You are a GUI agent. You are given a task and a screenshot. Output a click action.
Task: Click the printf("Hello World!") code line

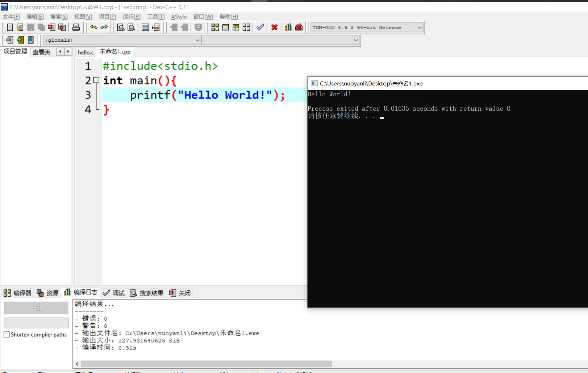(208, 95)
